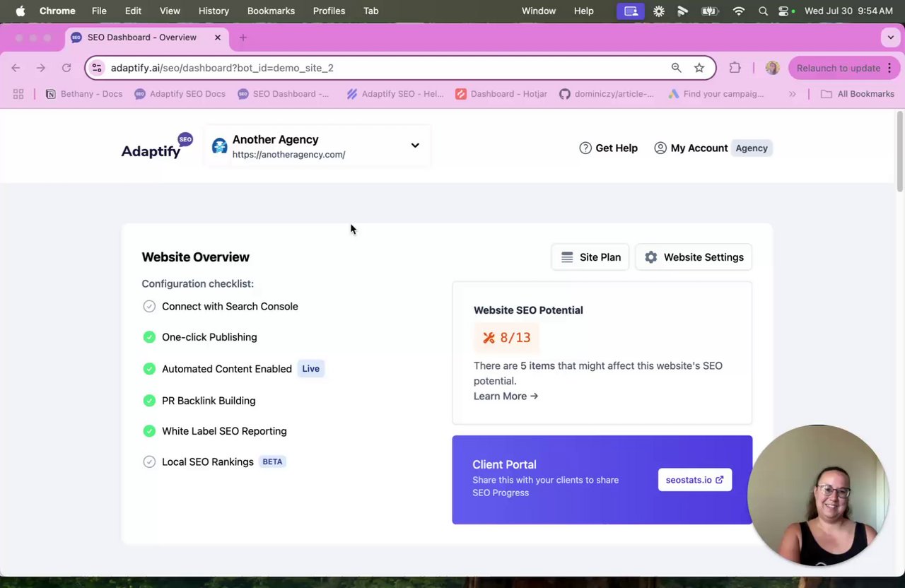Open the Adaptify SEO Docs bookmark
This screenshot has width=905, height=588.
coord(180,94)
